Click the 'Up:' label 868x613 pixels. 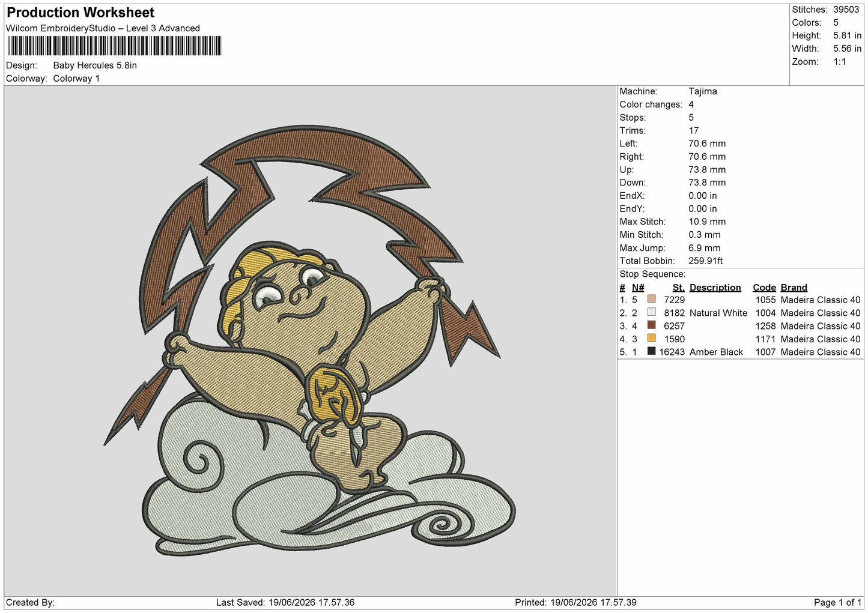[x=627, y=170]
